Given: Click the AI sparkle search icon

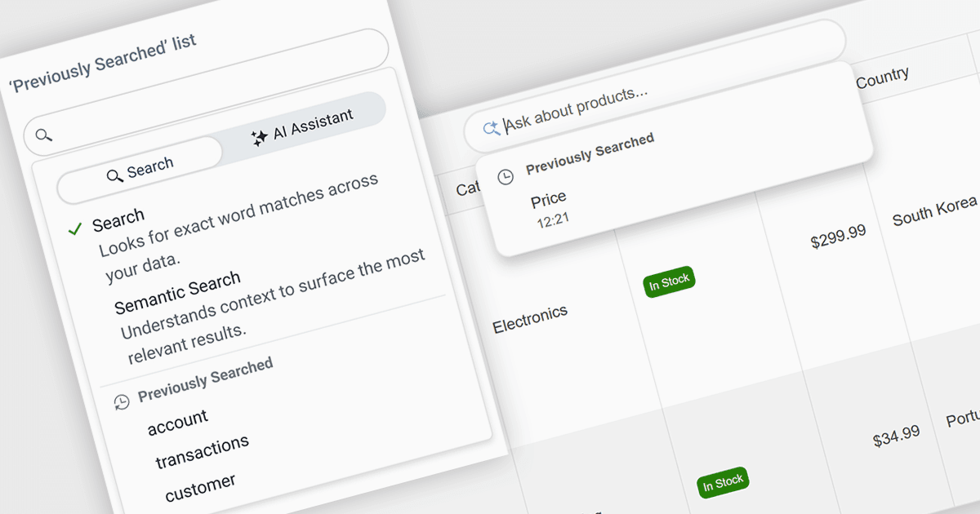Looking at the screenshot, I should [491, 128].
